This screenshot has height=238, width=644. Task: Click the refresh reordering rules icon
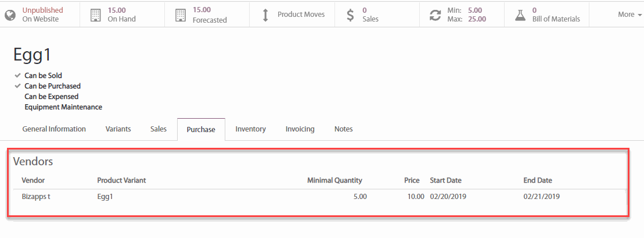435,15
